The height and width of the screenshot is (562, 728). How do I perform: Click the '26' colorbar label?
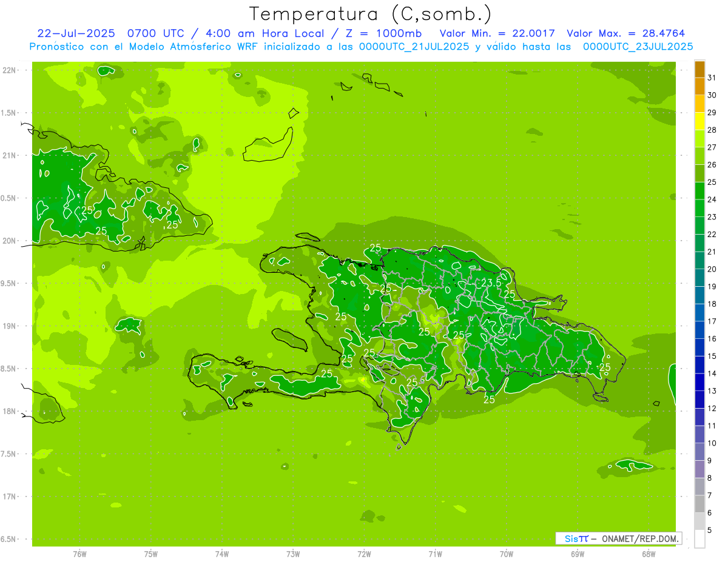[x=712, y=164]
